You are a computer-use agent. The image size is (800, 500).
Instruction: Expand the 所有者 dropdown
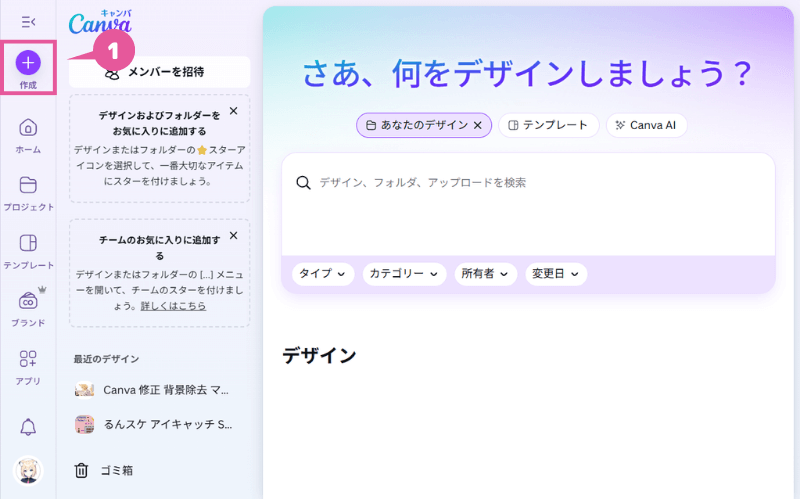click(485, 274)
